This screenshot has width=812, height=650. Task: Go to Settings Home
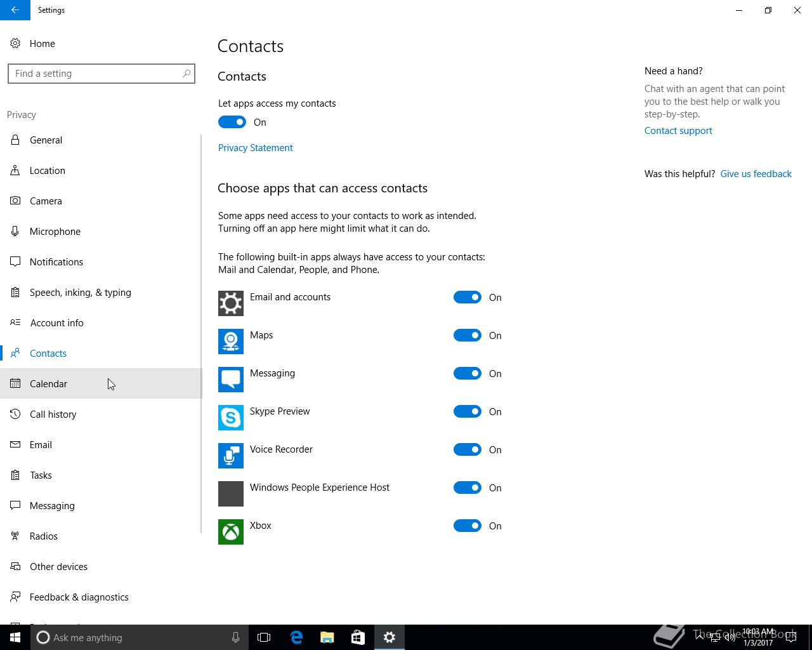100,44
